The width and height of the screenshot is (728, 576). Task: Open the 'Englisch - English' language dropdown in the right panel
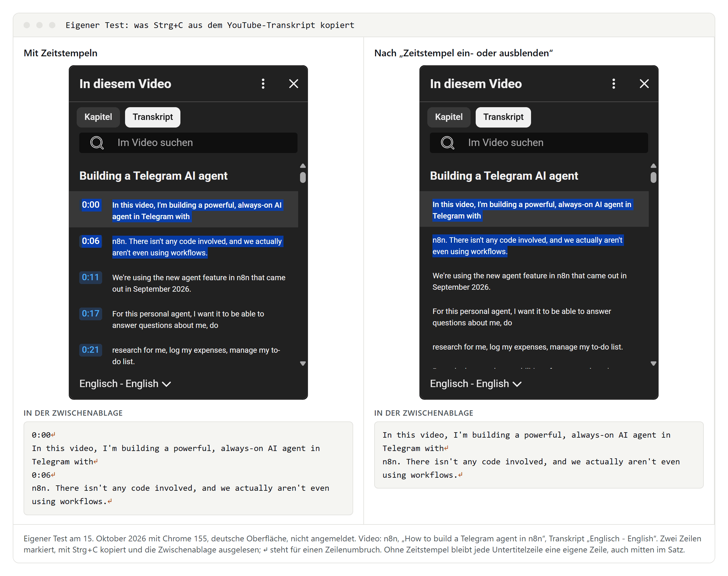click(x=476, y=384)
